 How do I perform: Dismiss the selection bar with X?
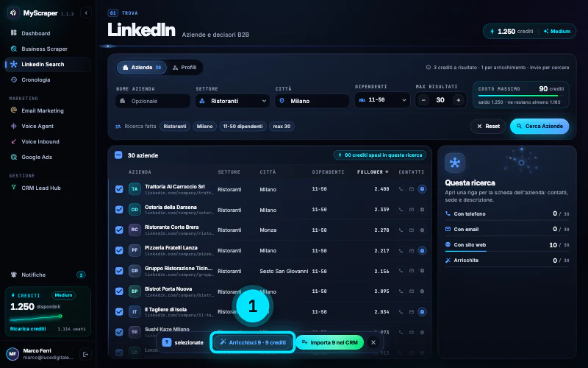373,342
